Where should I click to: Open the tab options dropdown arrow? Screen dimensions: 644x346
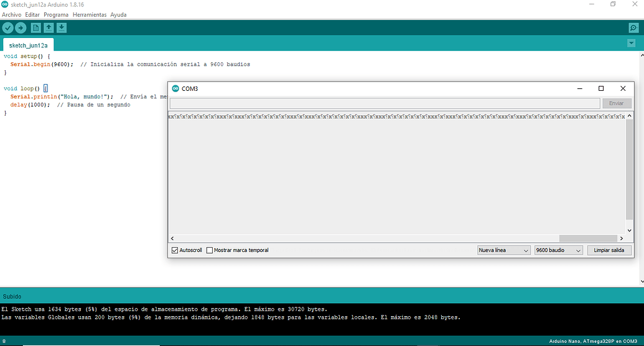[x=632, y=43]
